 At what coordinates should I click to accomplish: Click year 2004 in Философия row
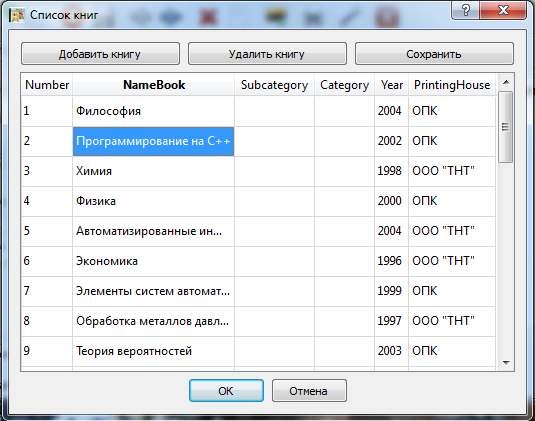click(x=391, y=111)
